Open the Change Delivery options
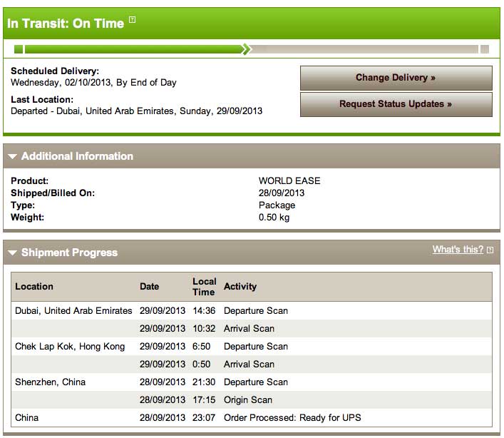 pos(396,78)
